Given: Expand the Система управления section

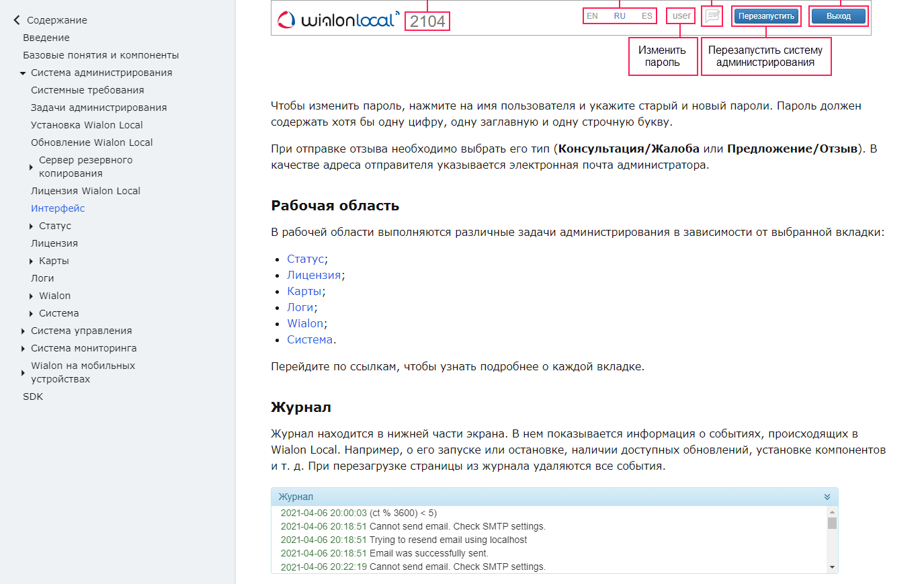Looking at the screenshot, I should (23, 331).
